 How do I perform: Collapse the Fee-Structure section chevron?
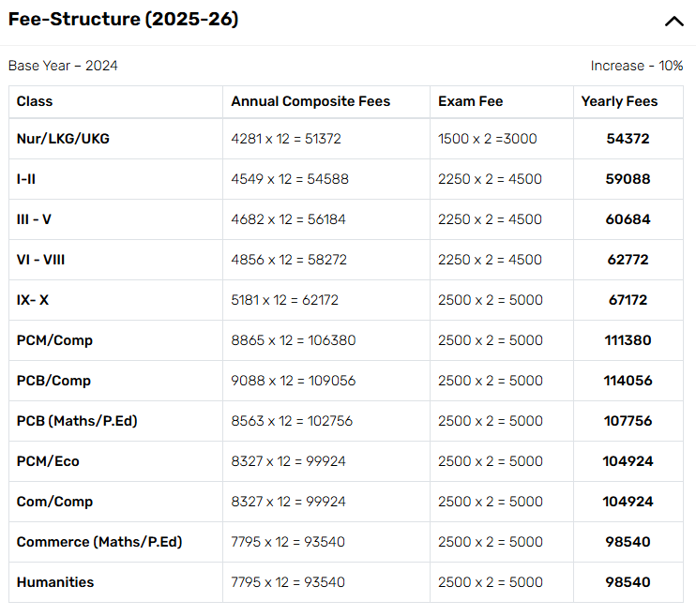673,22
